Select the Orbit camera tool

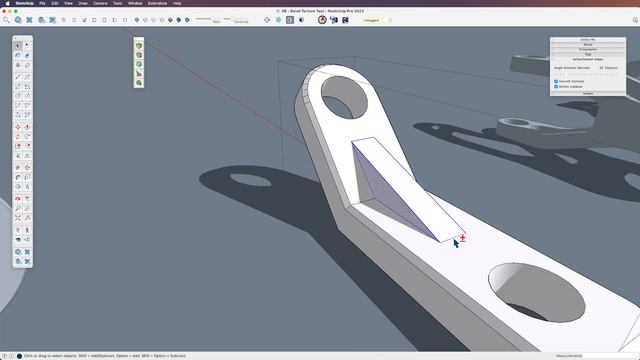pyautogui.click(x=18, y=198)
